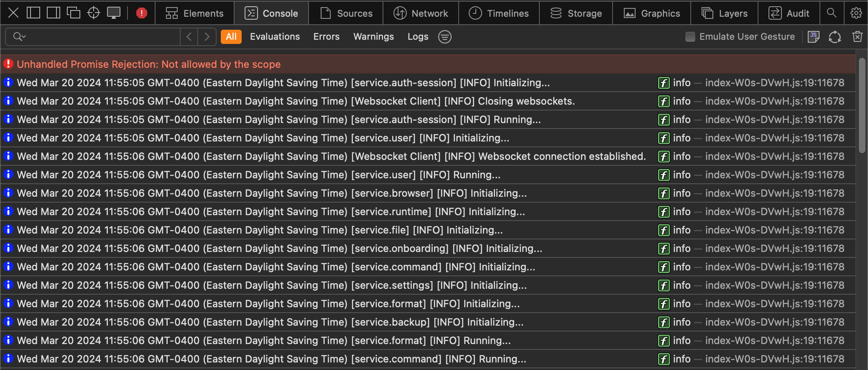Dock inspector to the left side
The image size is (868, 370).
33,13
